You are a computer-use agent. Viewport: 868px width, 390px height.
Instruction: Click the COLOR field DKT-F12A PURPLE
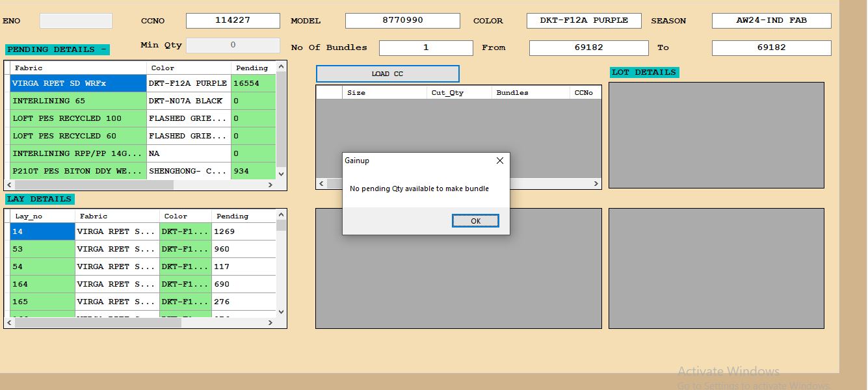[x=583, y=20]
